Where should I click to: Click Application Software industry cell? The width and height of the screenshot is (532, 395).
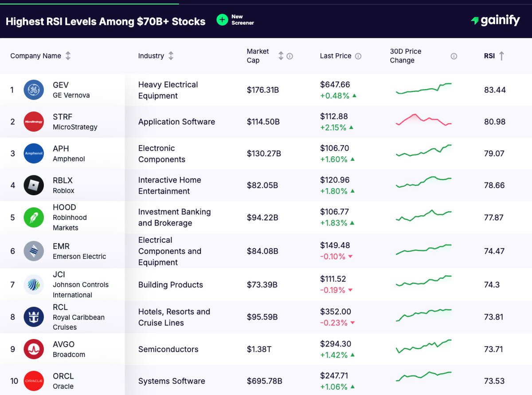pyautogui.click(x=176, y=122)
